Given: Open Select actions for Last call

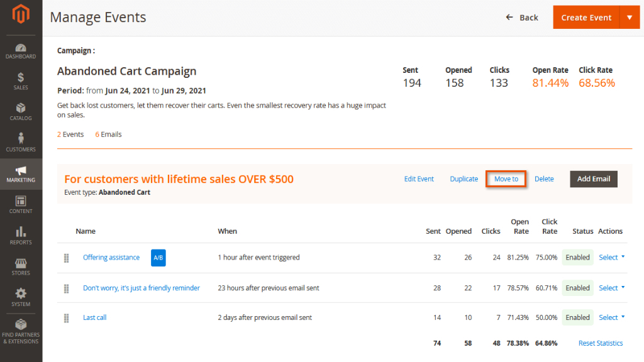Looking at the screenshot, I should (611, 317).
